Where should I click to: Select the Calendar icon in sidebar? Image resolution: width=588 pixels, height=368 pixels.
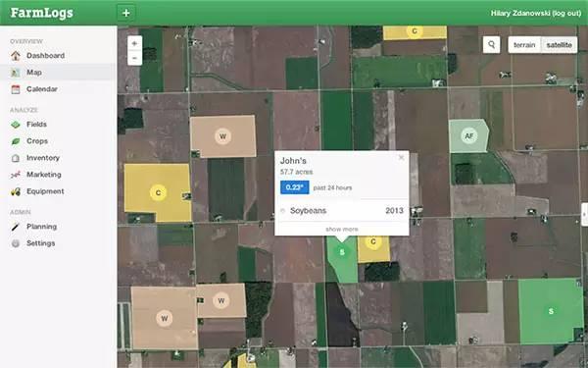(x=16, y=89)
